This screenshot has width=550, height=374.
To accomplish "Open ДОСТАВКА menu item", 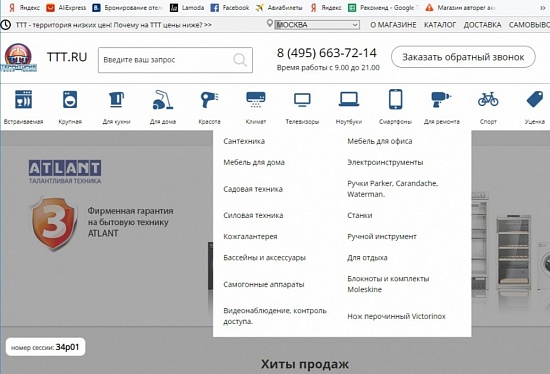I will pos(482,25).
